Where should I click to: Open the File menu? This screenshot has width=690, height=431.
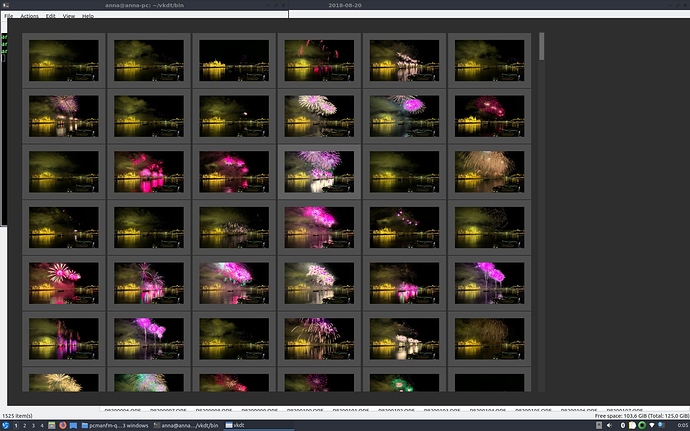click(8, 17)
